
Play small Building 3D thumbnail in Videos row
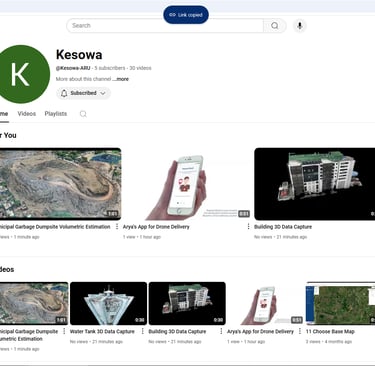coord(187,303)
